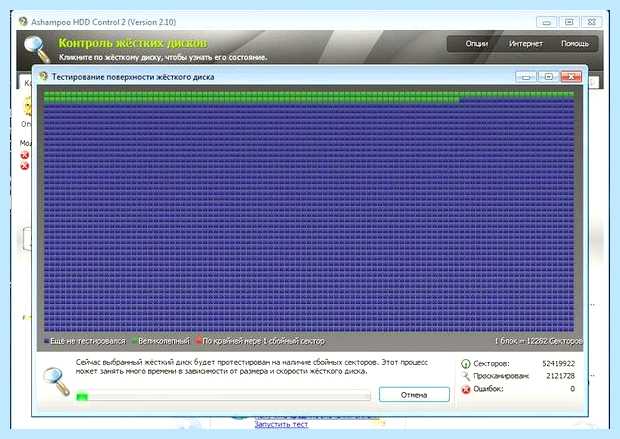Minimize the Ashampoo HDD Control main window

pos(547,22)
